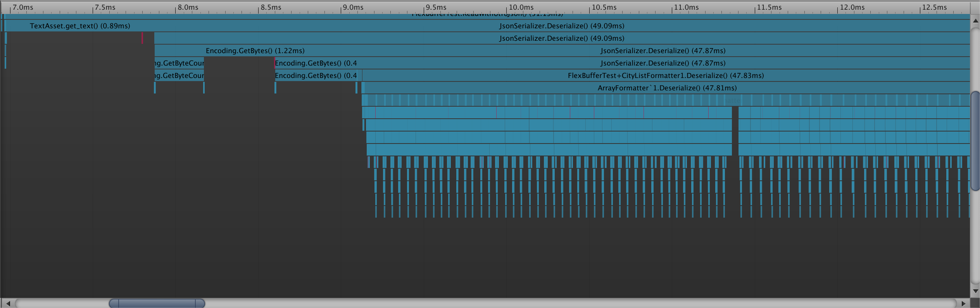
Task: Click the right zoom handle of horizontal scrollbar thumb
Action: pos(200,303)
